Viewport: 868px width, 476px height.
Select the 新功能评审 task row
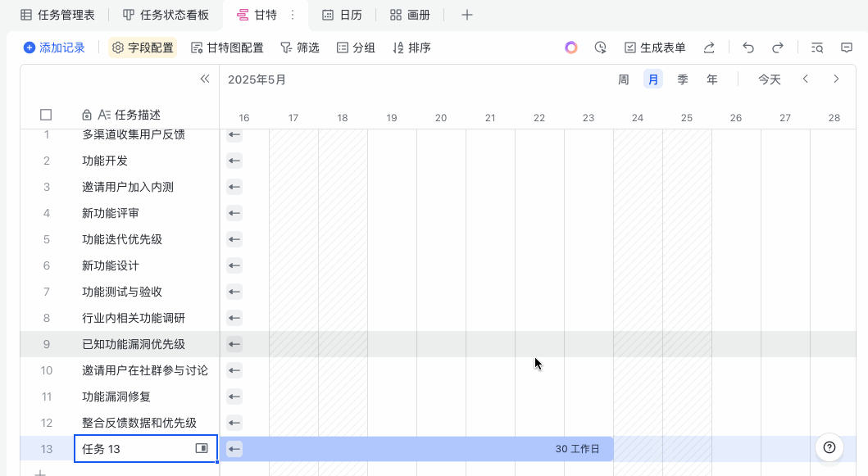point(120,213)
